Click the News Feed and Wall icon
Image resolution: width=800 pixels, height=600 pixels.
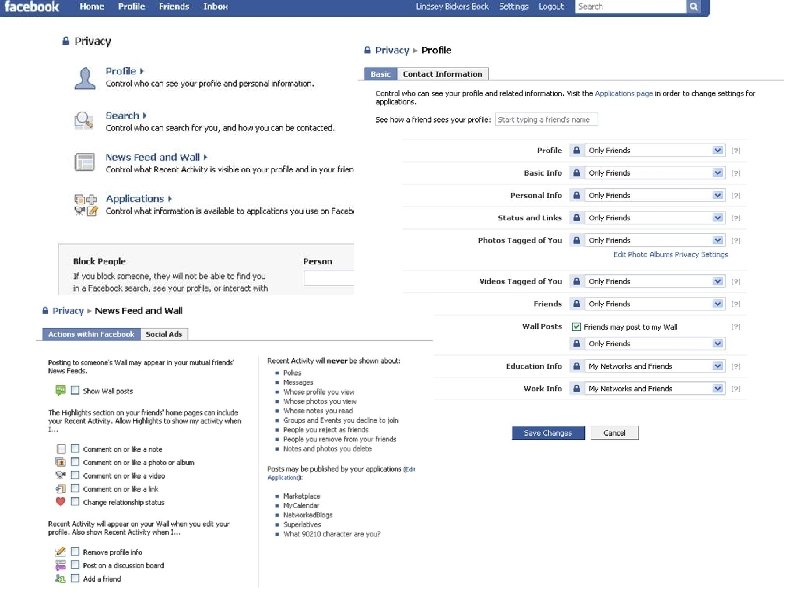[84, 162]
